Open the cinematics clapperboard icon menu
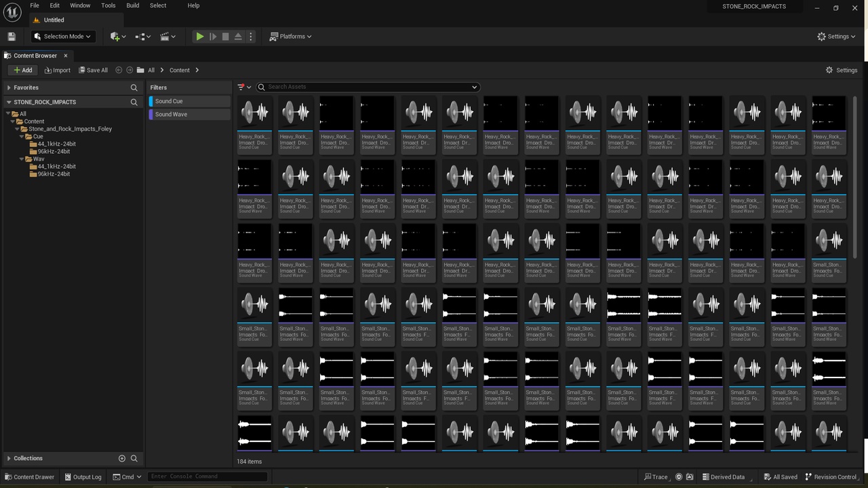The width and height of the screenshot is (868, 488). pos(167,37)
